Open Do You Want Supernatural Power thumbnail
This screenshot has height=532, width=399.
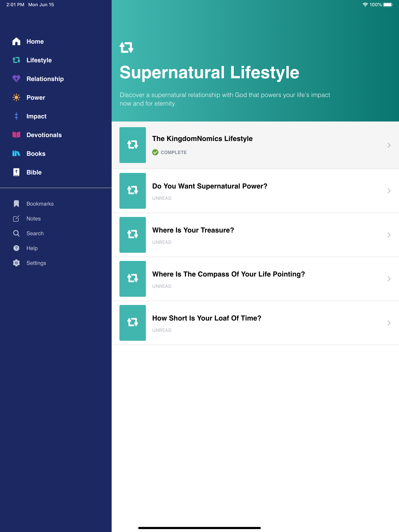click(133, 191)
